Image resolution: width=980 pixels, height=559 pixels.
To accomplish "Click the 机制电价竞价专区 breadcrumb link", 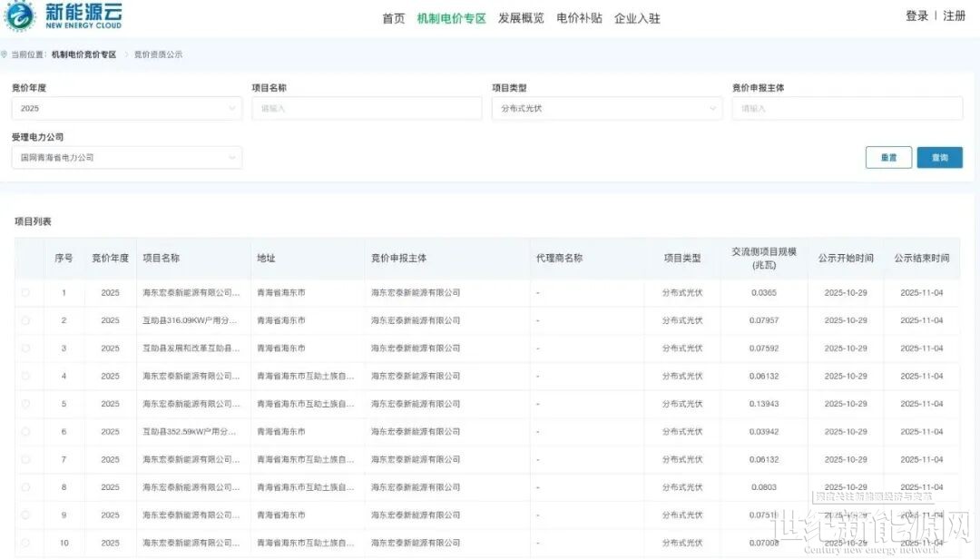I will (83, 54).
